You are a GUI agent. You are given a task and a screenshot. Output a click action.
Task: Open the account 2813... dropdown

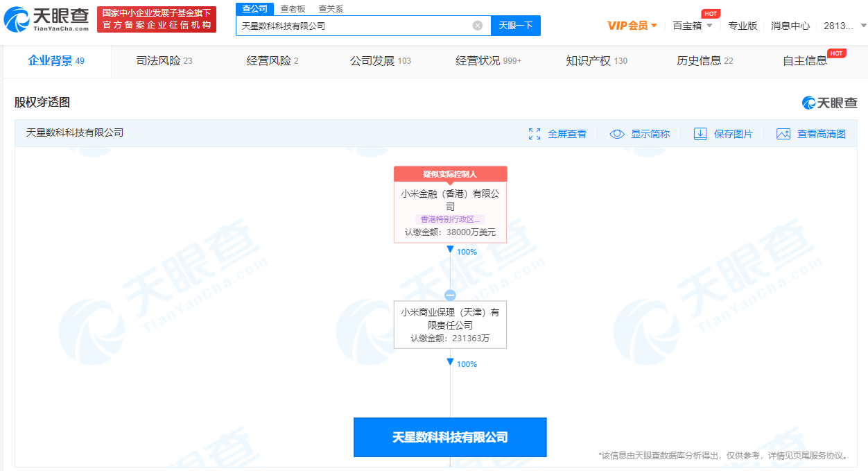click(844, 26)
